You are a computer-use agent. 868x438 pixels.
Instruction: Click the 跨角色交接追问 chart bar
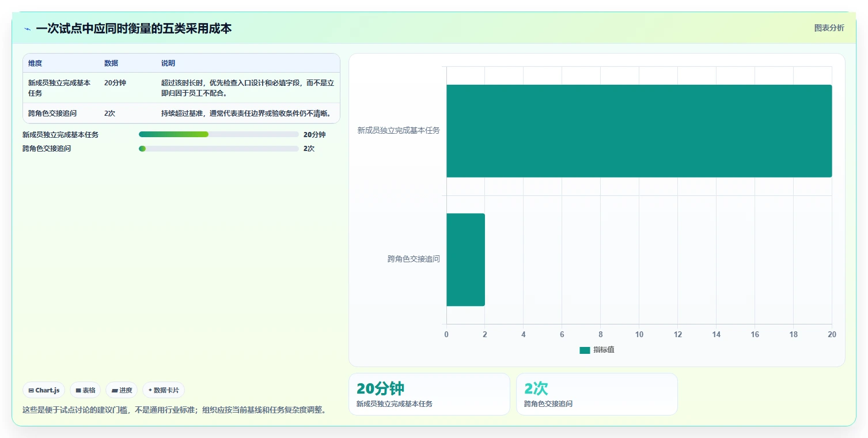click(x=465, y=259)
